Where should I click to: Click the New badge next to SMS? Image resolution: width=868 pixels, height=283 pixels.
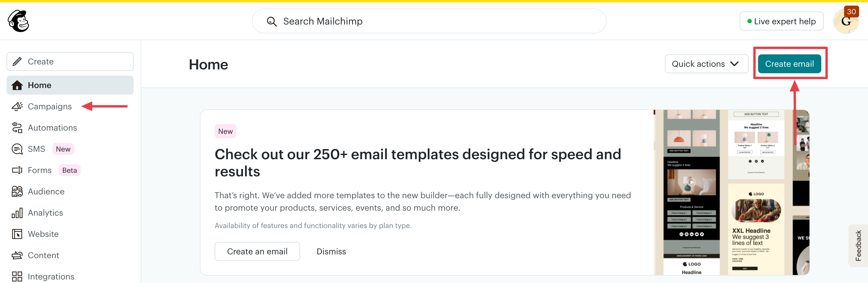[63, 149]
